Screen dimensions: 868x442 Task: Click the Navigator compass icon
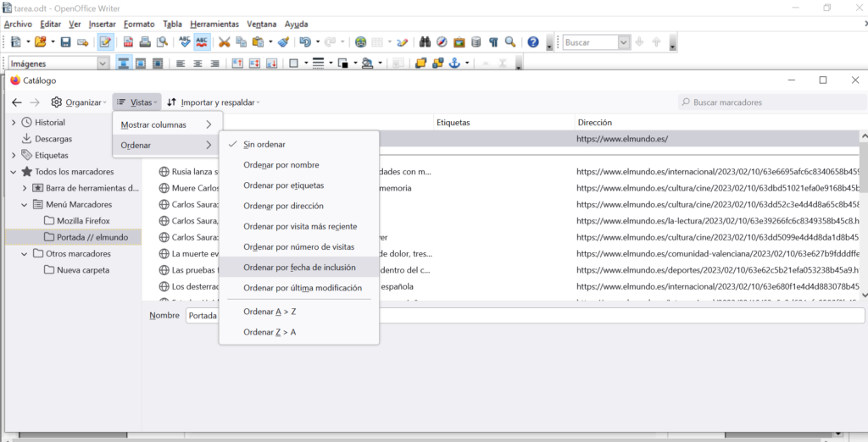(x=442, y=41)
